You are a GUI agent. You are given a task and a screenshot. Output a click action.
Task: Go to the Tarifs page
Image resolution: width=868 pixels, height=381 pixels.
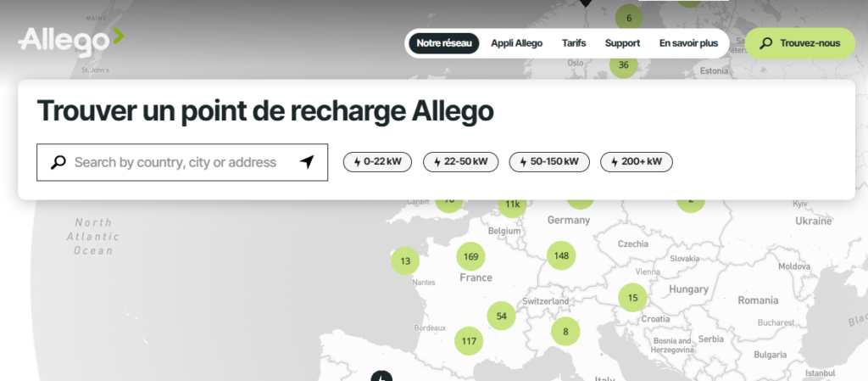pos(574,43)
